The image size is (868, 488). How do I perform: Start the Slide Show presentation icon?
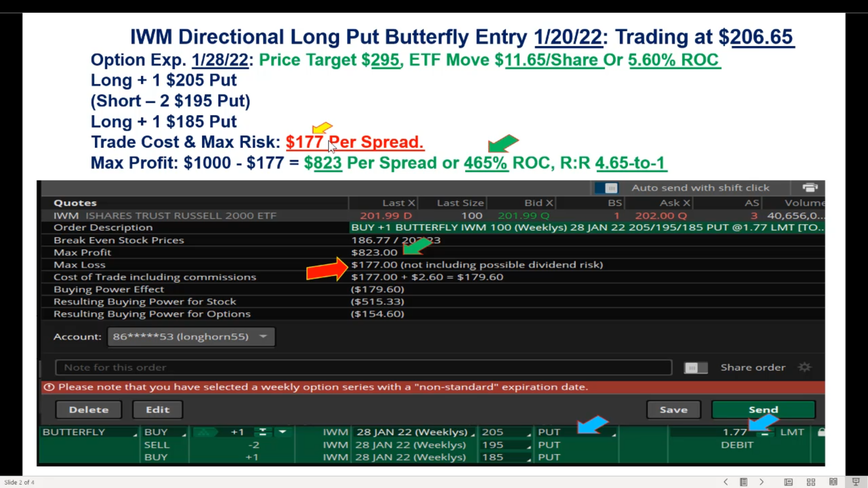click(856, 482)
